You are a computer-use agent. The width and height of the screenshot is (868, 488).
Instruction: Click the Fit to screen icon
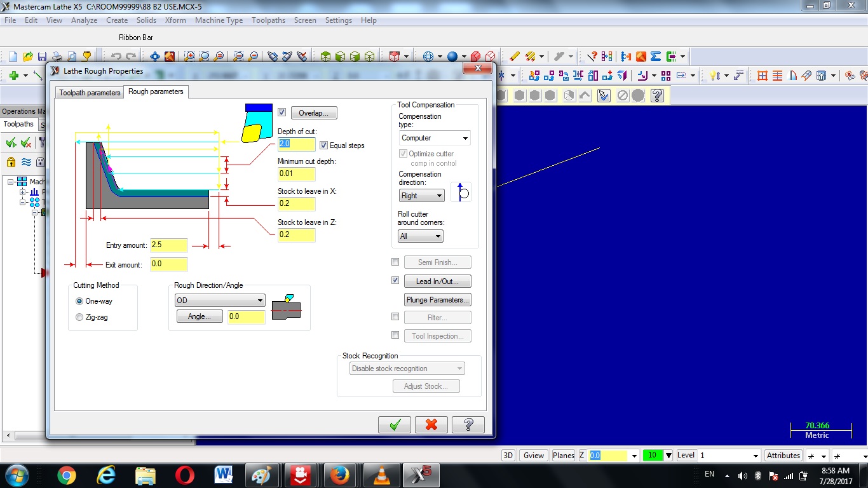[155, 57]
